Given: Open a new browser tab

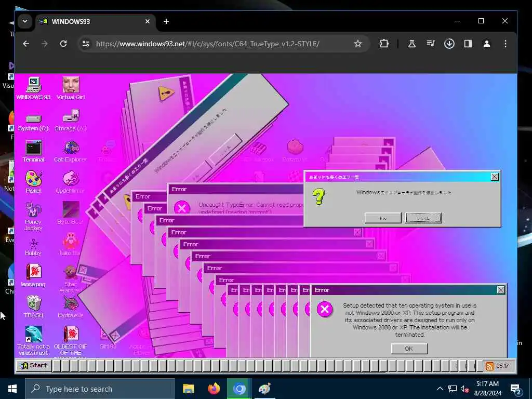Looking at the screenshot, I should coord(166,21).
